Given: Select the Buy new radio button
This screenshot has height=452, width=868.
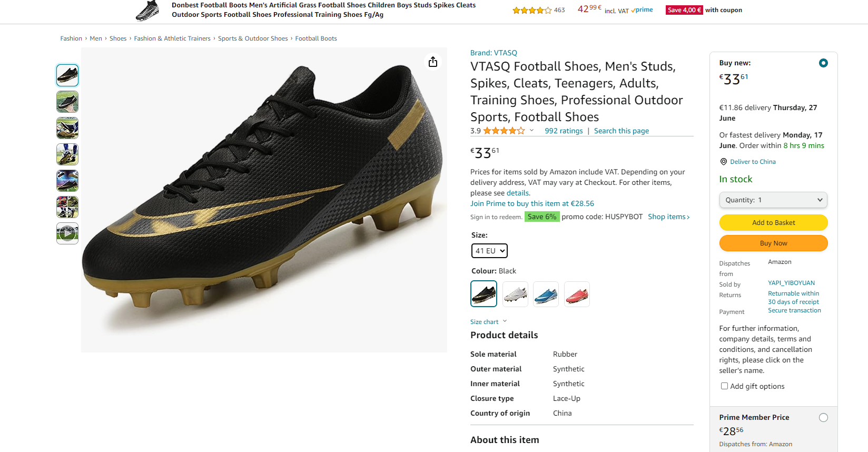Looking at the screenshot, I should pyautogui.click(x=823, y=63).
